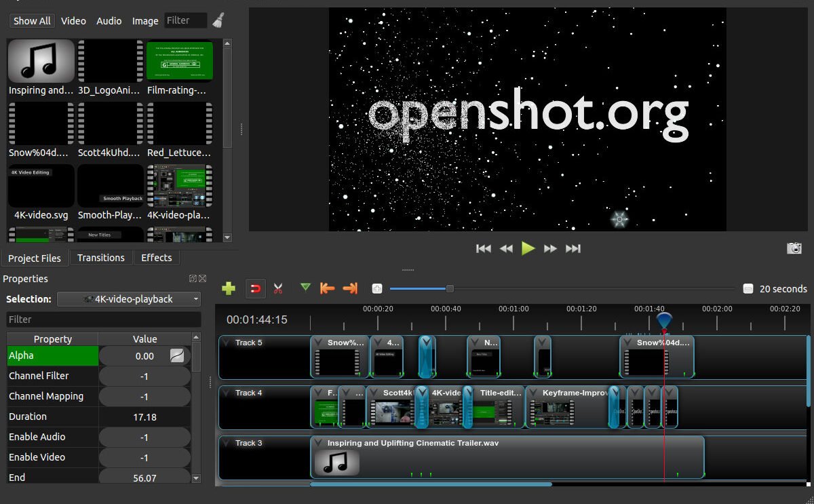The width and height of the screenshot is (814, 504).
Task: Open the menu arrow of the Scott4k clip
Action: [x=375, y=393]
